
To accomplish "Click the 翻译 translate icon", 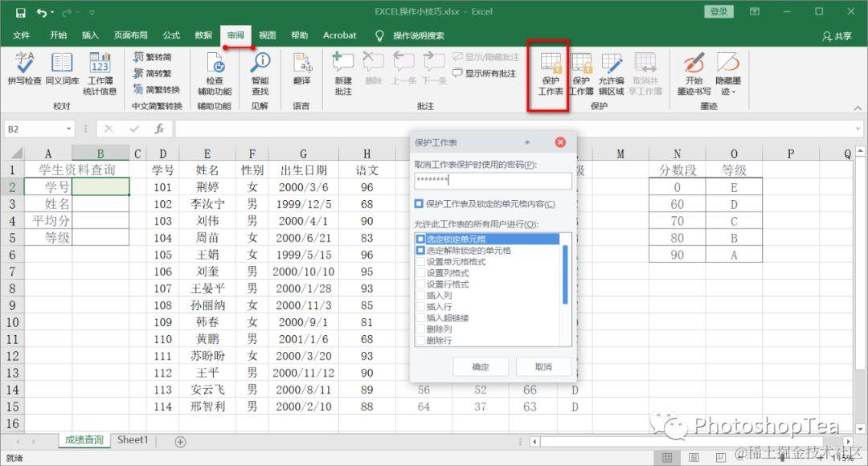I will [301, 68].
